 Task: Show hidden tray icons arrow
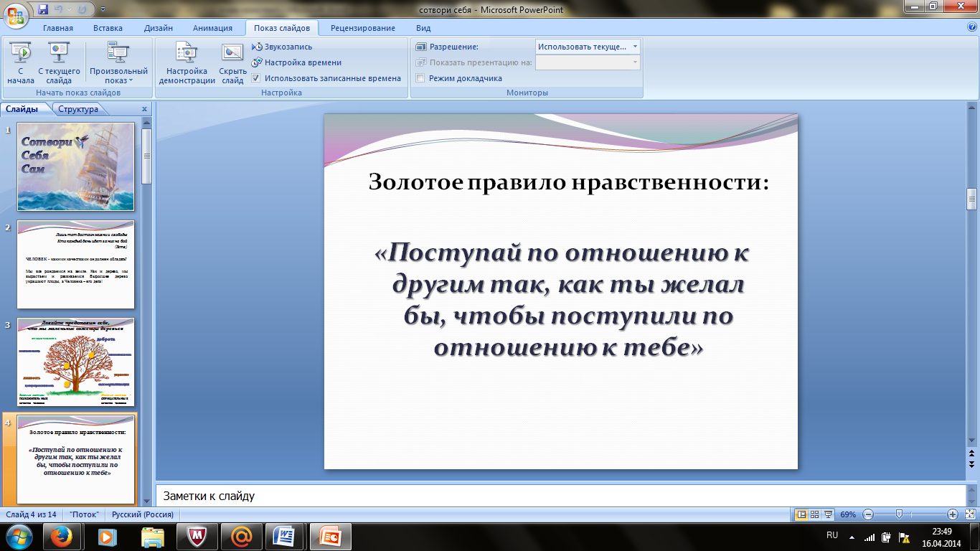click(x=851, y=537)
